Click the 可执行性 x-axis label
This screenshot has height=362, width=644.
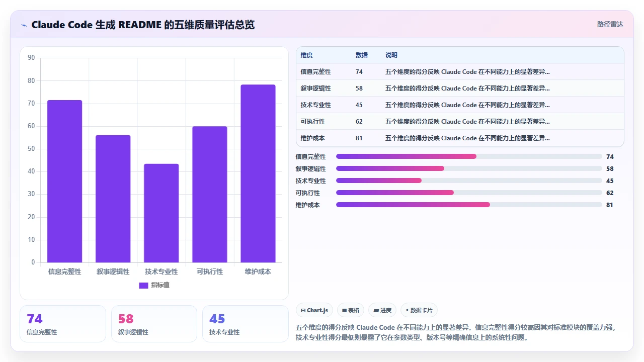[209, 271]
